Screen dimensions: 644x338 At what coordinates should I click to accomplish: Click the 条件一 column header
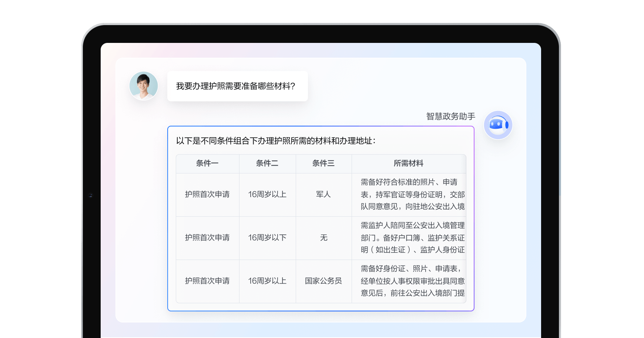click(x=207, y=163)
